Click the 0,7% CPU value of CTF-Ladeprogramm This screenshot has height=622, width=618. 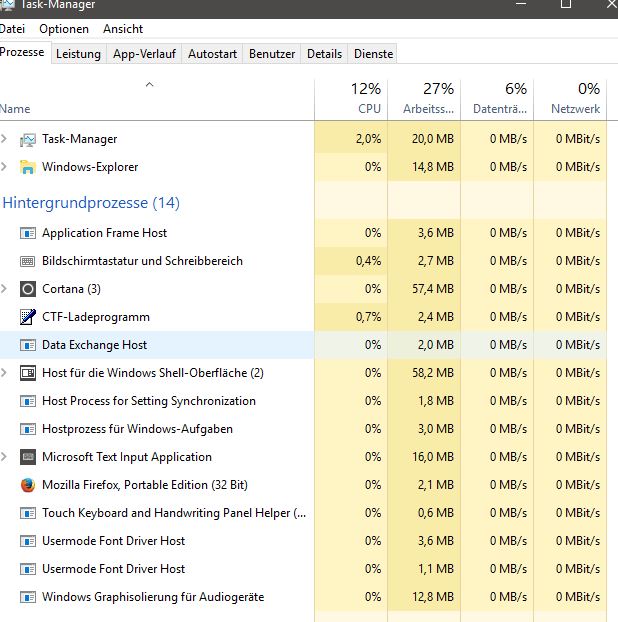368,317
